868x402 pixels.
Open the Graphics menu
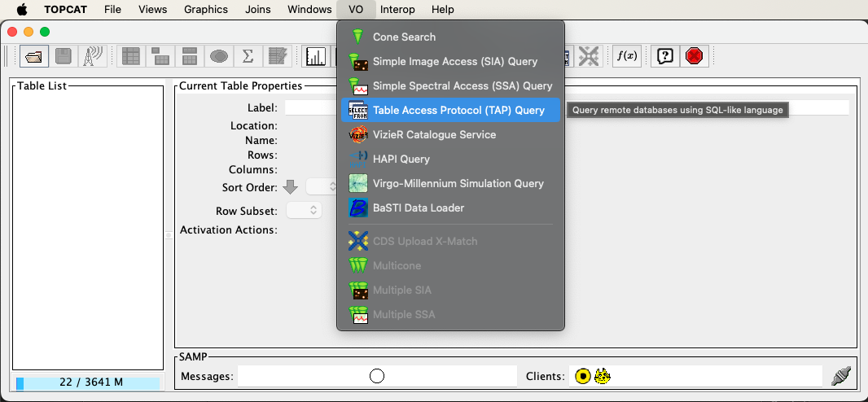[x=206, y=10]
